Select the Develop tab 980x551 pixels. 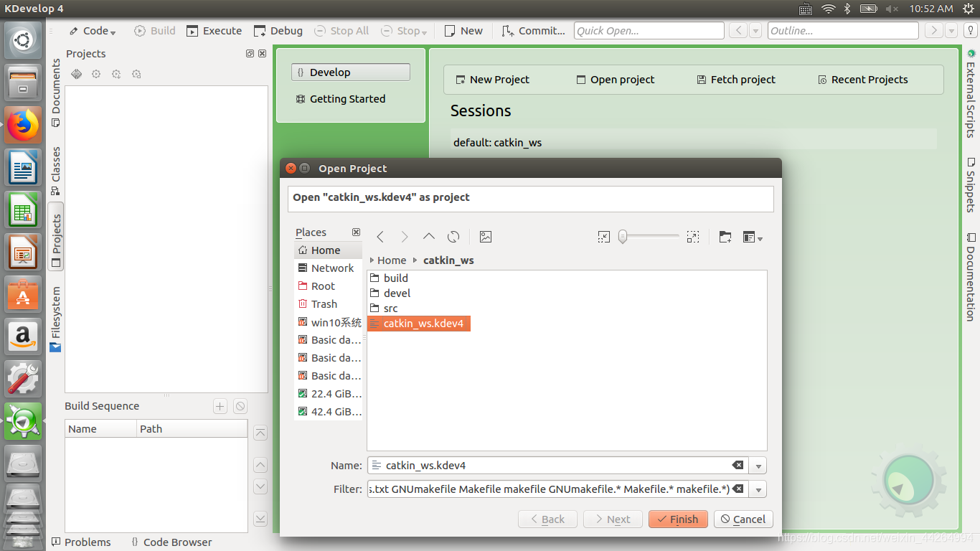click(x=351, y=72)
